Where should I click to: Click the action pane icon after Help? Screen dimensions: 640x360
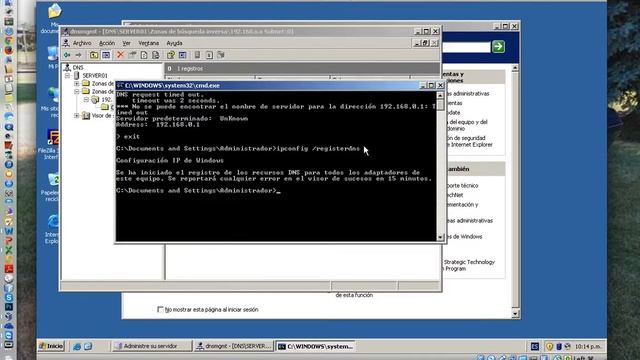(182, 55)
